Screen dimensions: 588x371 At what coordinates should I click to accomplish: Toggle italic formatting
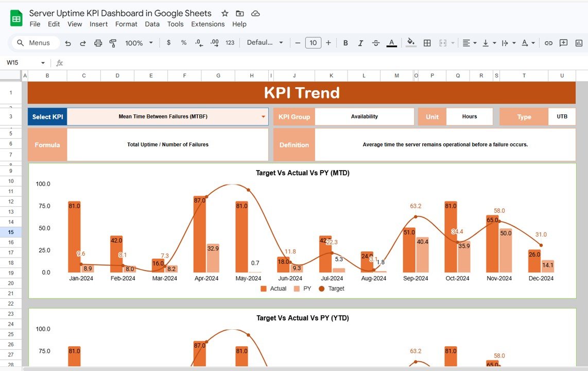point(361,43)
